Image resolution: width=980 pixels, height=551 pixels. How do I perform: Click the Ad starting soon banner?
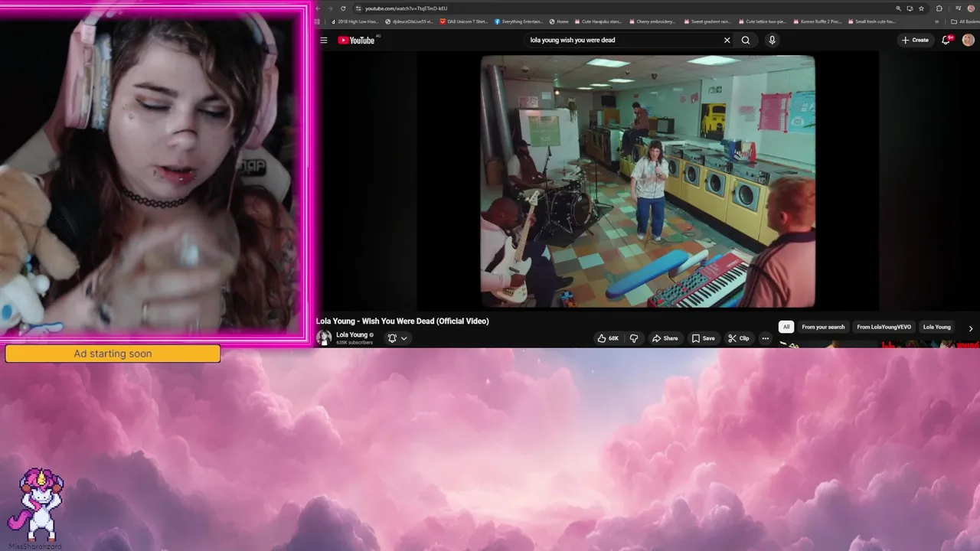(113, 354)
